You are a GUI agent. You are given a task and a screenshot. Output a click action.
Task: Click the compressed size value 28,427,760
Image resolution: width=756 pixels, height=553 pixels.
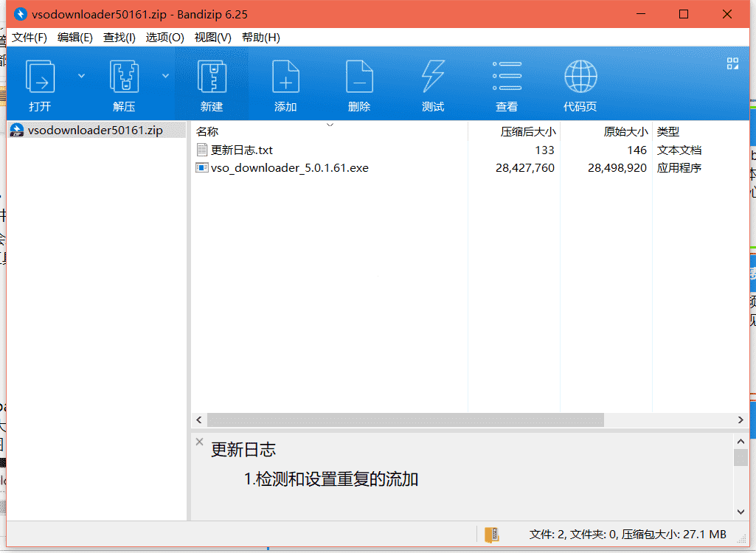click(x=525, y=168)
